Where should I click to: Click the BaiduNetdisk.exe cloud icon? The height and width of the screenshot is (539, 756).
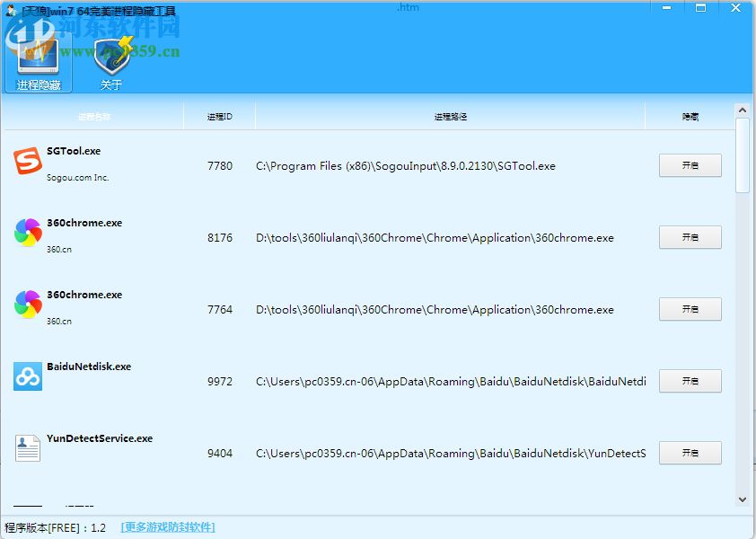[28, 376]
